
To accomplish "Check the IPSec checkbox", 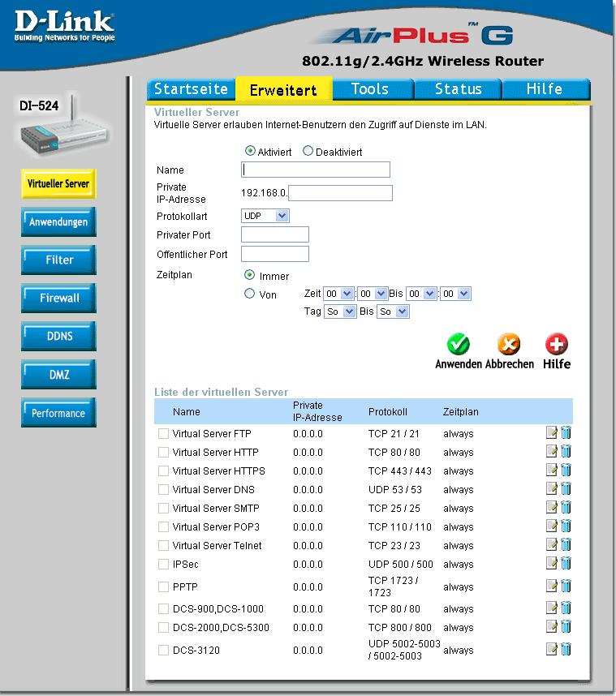I will click(163, 564).
